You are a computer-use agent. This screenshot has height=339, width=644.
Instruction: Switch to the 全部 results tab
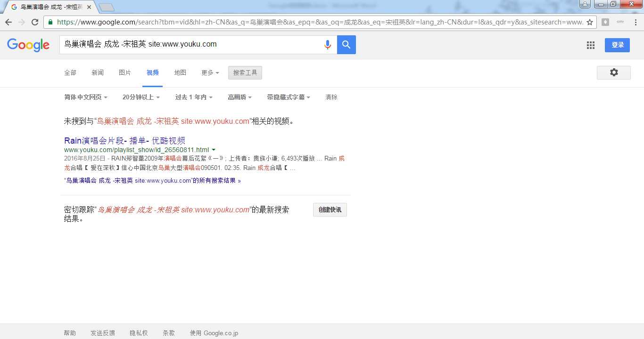70,73
